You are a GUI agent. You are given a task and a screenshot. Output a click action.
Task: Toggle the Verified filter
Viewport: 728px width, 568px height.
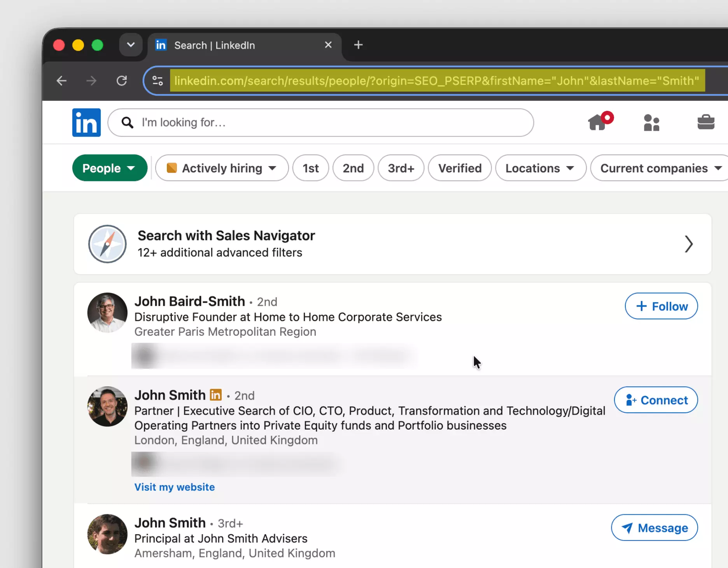click(x=460, y=168)
